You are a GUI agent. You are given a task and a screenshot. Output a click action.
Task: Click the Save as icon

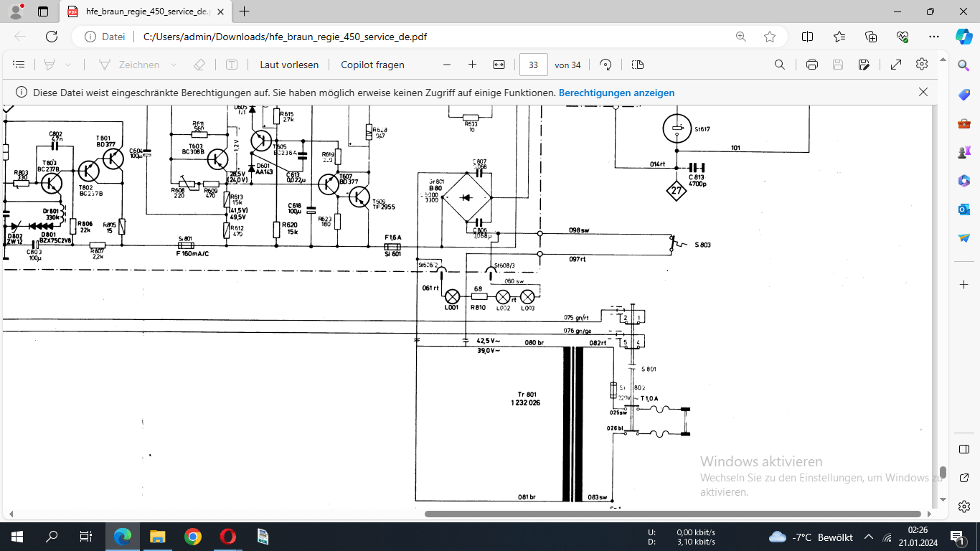tap(864, 65)
